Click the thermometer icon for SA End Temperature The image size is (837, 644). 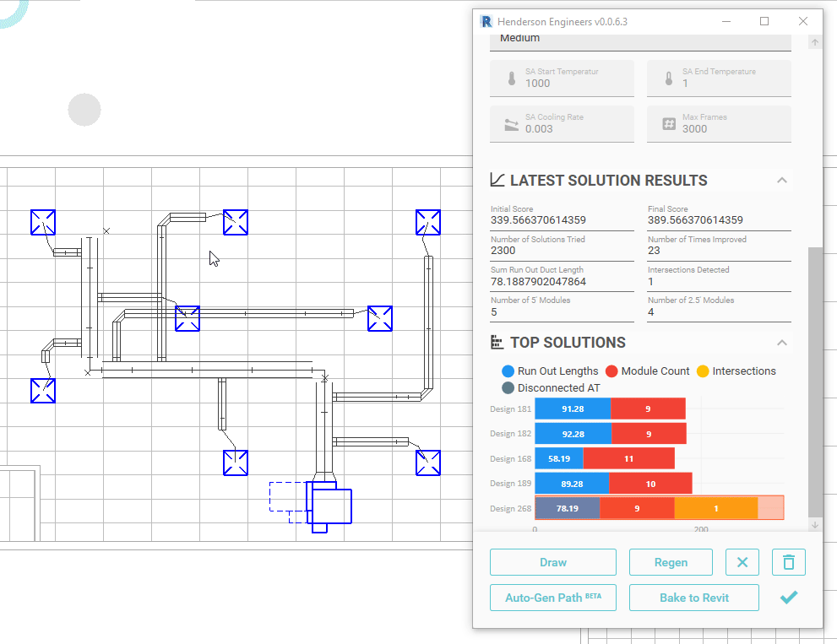pyautogui.click(x=669, y=78)
